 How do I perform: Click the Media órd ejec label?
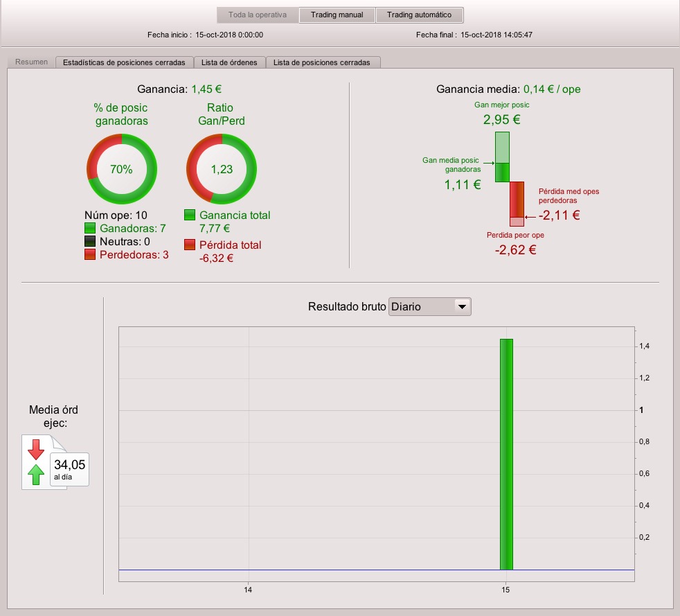54,416
